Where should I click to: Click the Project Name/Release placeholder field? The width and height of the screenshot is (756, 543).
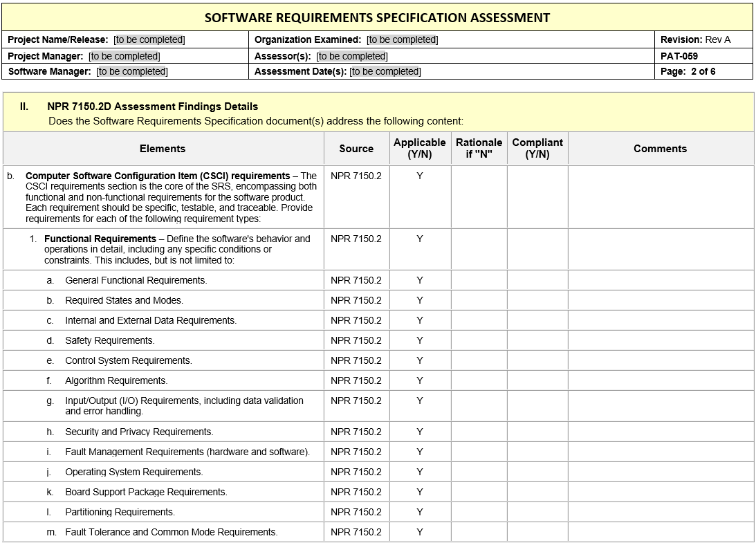coord(149,40)
